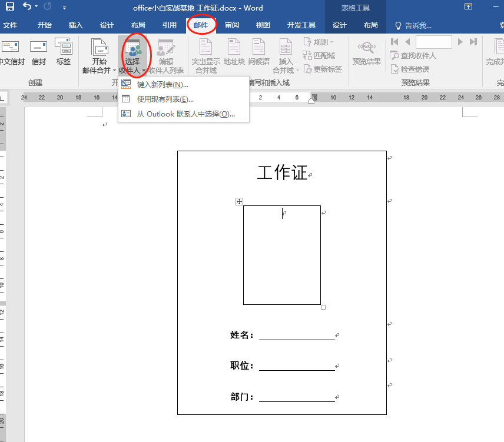Open Customize Quick Access Toolbar dropdown

click(x=64, y=8)
